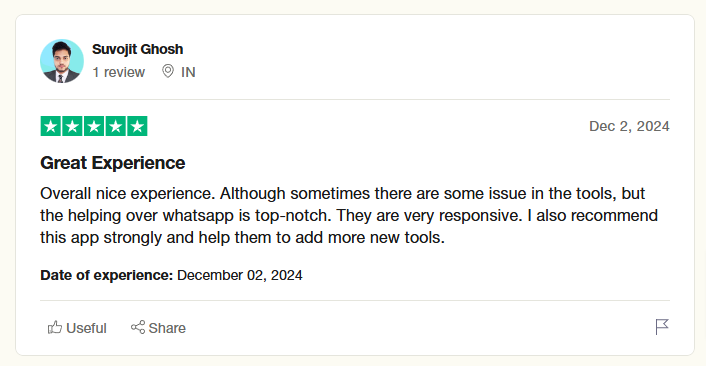Viewport: 706px width, 366px height.
Task: Click the fourth green rating star
Action: 116,126
